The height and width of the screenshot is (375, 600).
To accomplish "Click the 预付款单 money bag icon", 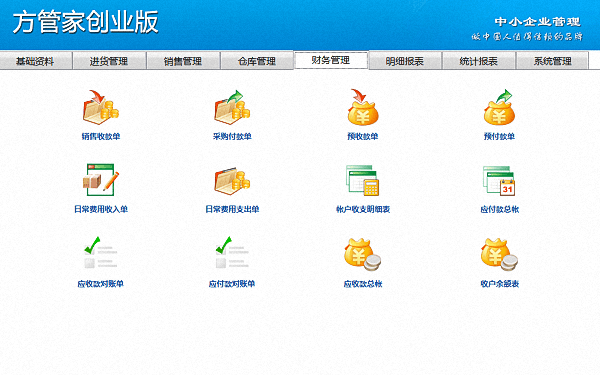I will pyautogui.click(x=499, y=108).
